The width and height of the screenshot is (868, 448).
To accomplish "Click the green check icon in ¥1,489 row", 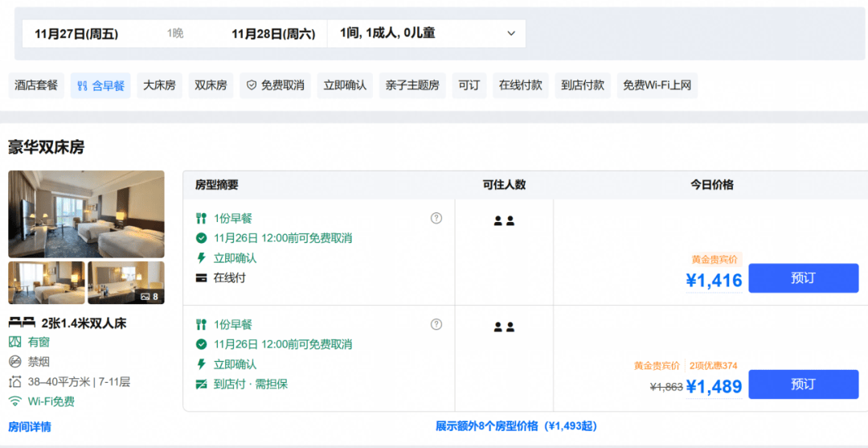I will 201,344.
